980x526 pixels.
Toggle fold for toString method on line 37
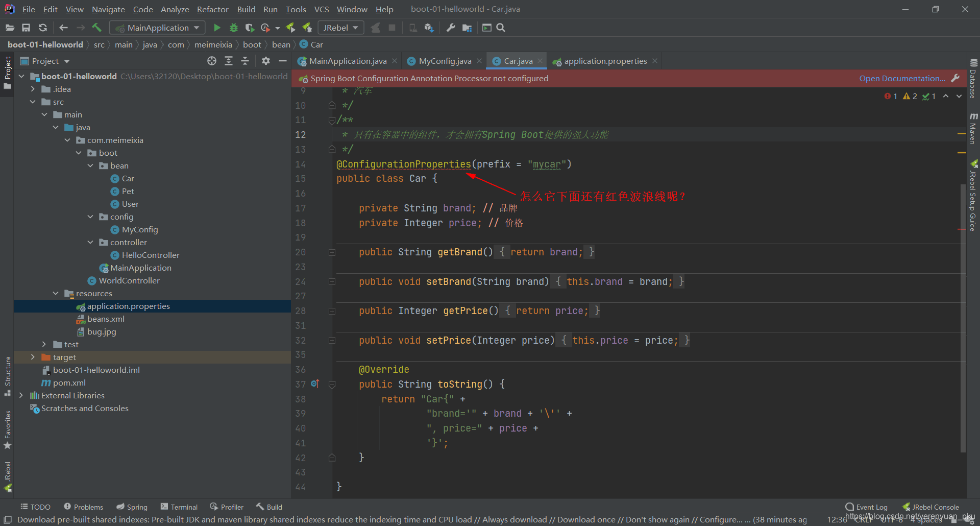coord(332,385)
